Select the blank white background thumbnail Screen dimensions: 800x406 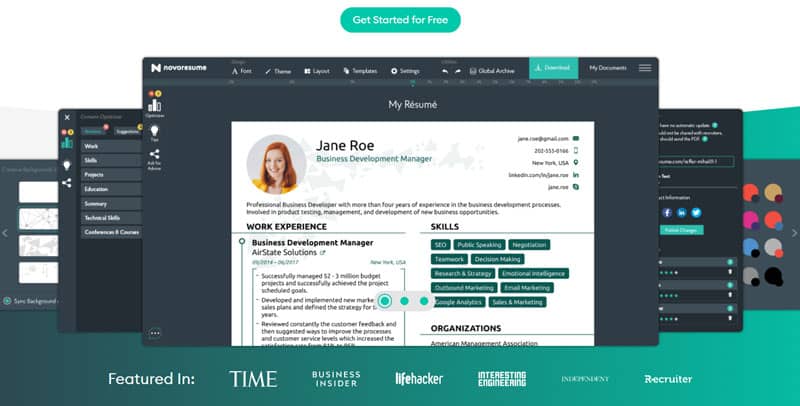coord(38,192)
